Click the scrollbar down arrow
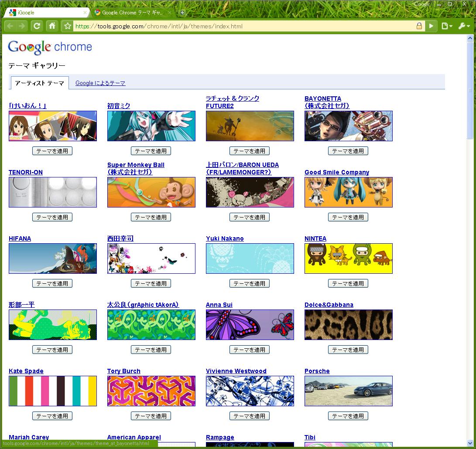The height and width of the screenshot is (449, 476). [x=470, y=442]
